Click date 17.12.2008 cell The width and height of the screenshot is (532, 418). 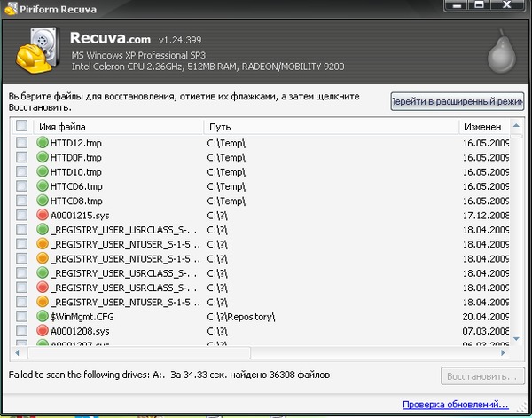[x=486, y=216]
